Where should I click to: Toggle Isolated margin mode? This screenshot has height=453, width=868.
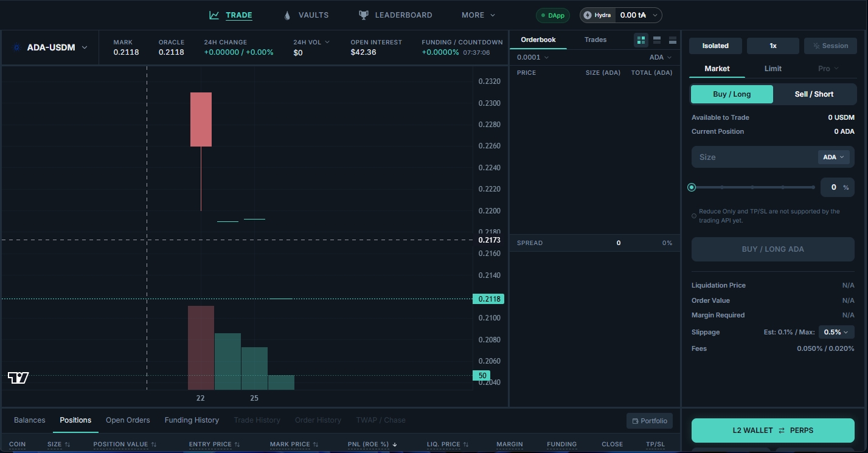715,46
